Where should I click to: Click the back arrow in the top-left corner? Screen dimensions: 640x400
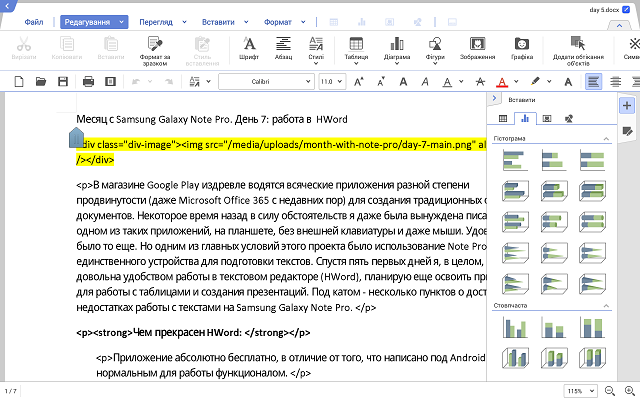click(7, 6)
